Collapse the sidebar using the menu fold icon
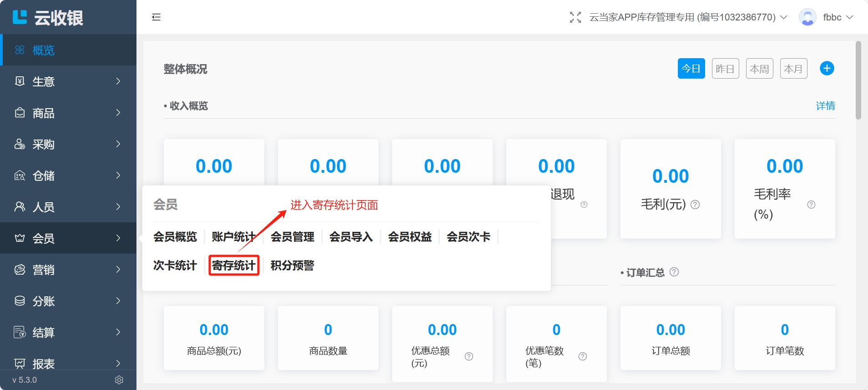Viewport: 868px width, 390px height. point(156,17)
